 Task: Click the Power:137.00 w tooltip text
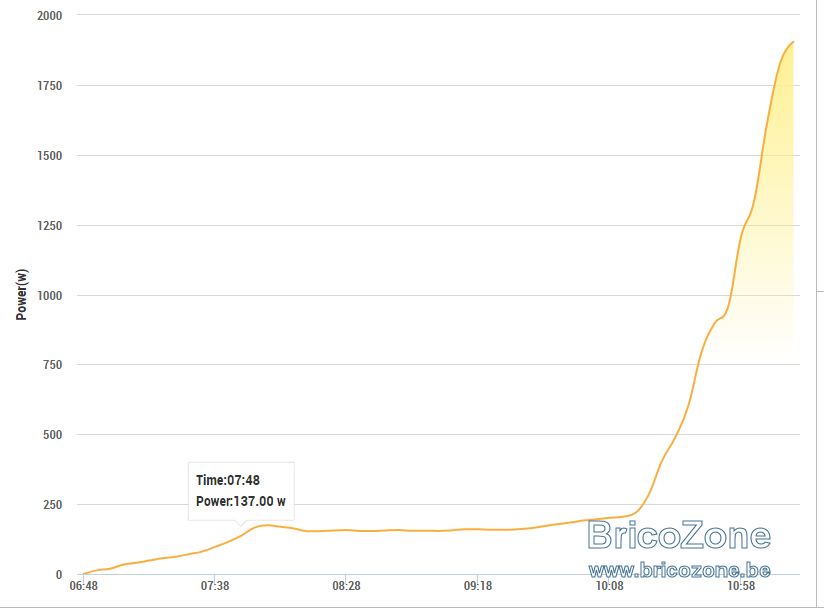pyautogui.click(x=241, y=502)
